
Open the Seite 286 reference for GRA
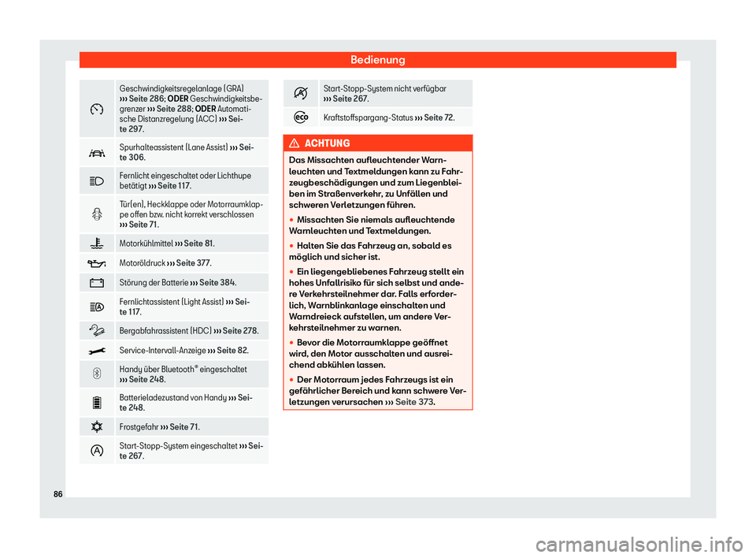click(x=142, y=99)
